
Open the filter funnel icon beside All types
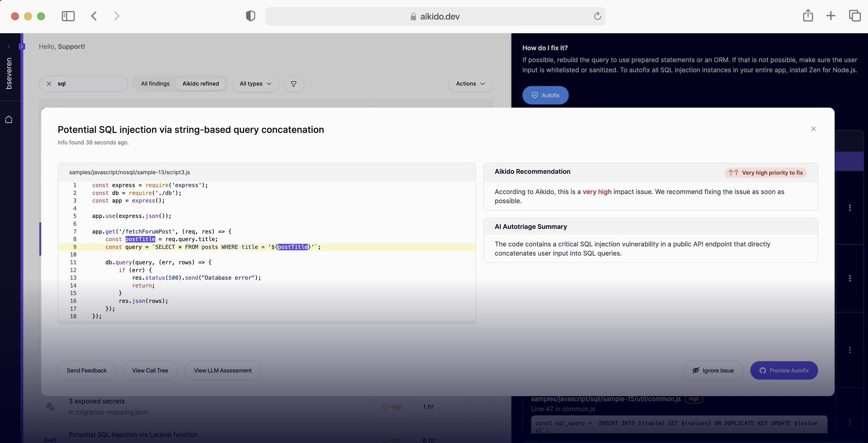click(x=293, y=84)
